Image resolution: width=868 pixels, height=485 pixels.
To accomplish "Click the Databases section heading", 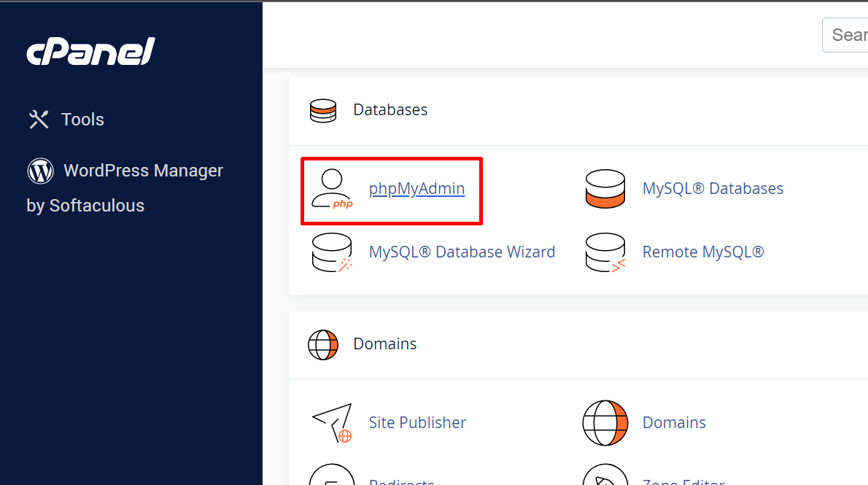I will click(x=390, y=110).
